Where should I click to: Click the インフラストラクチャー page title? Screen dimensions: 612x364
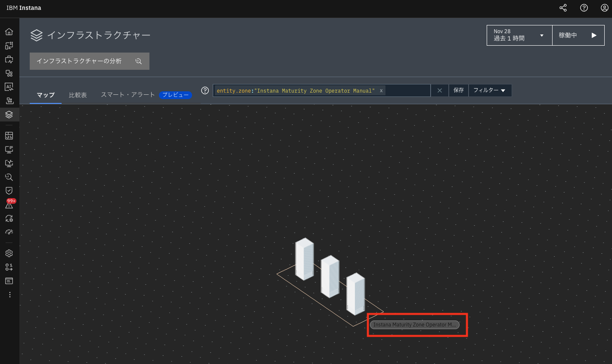[99, 35]
